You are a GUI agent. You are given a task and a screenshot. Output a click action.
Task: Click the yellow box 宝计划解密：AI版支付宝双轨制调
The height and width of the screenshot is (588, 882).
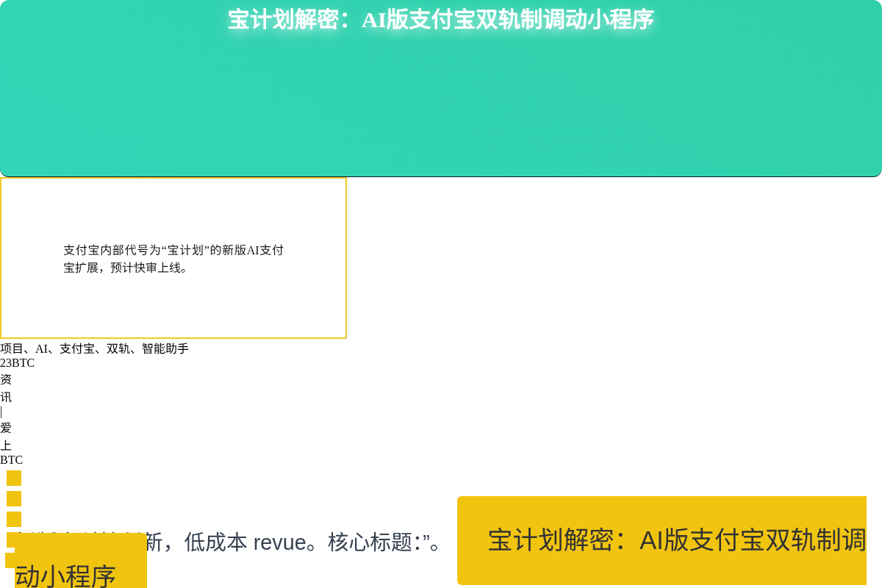pyautogui.click(x=661, y=540)
